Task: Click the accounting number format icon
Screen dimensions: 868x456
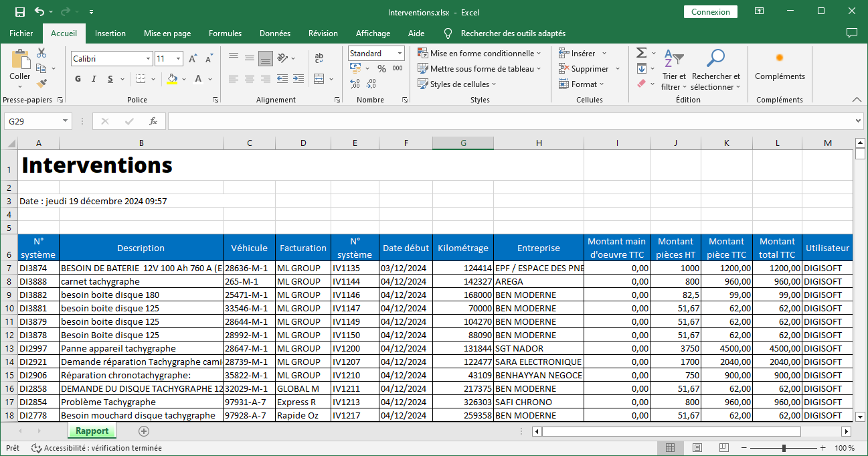Action: 355,68
